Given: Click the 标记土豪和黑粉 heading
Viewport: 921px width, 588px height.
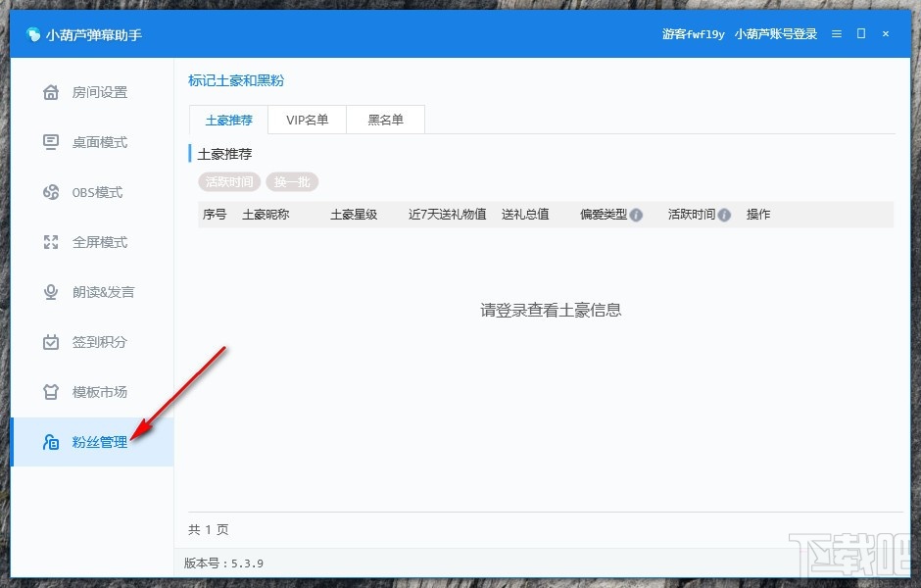Looking at the screenshot, I should pos(235,80).
